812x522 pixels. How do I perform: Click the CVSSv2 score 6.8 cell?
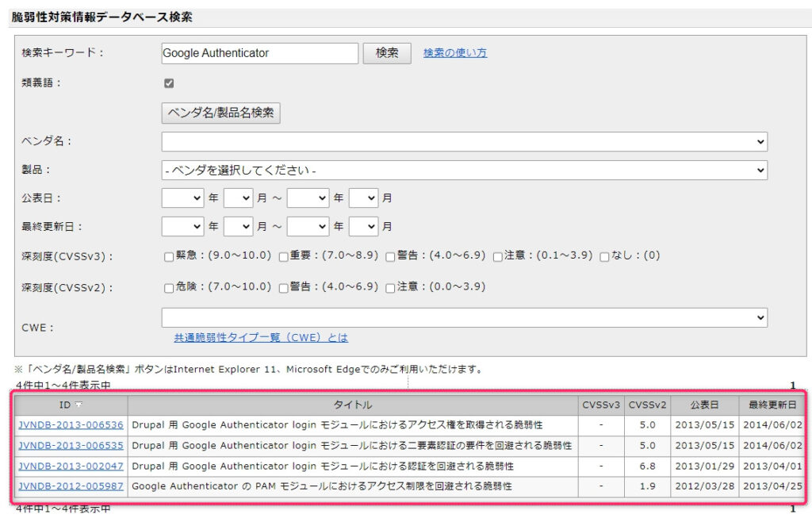coord(647,466)
